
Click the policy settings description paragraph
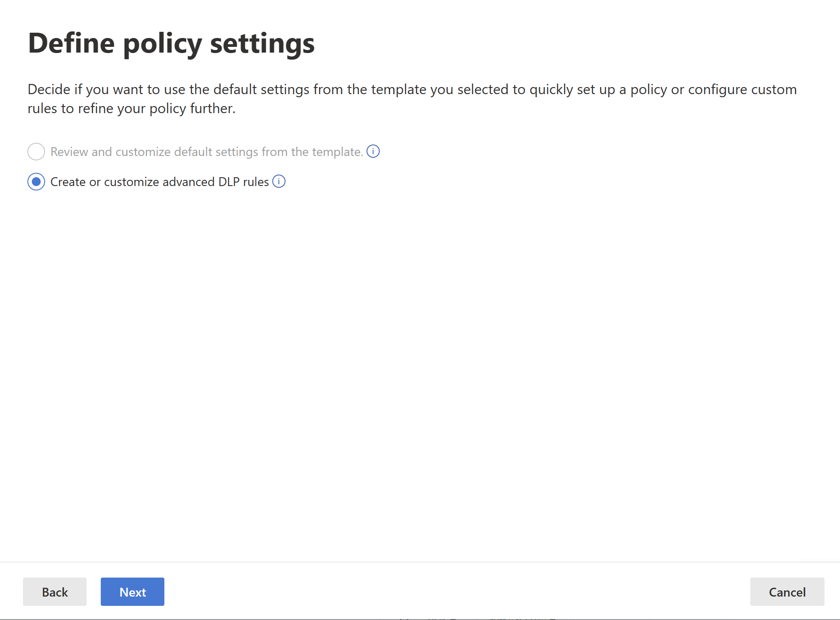point(412,99)
